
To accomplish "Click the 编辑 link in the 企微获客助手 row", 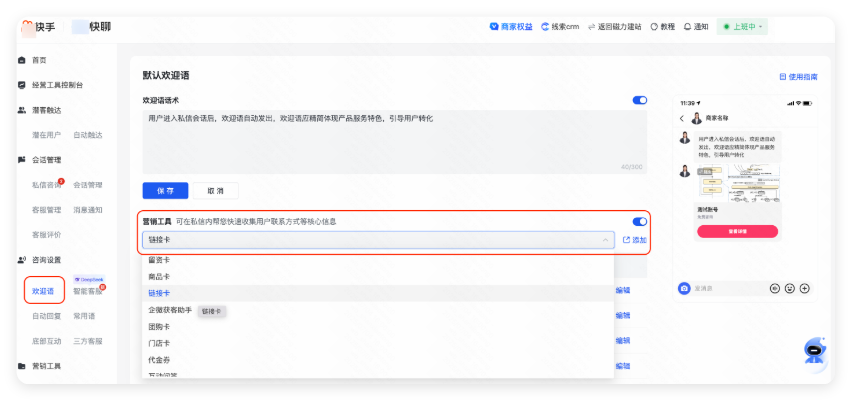I will (623, 315).
